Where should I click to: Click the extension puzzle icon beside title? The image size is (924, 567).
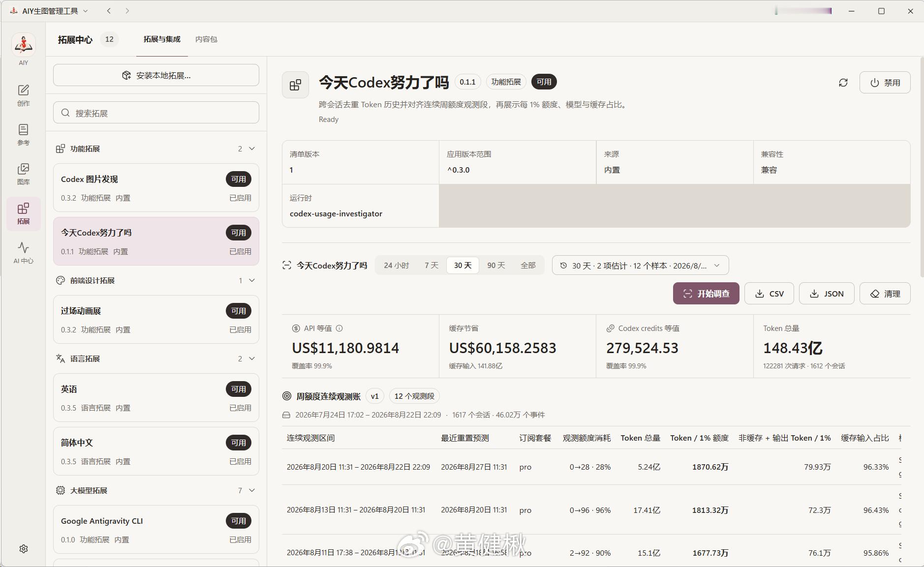click(295, 85)
